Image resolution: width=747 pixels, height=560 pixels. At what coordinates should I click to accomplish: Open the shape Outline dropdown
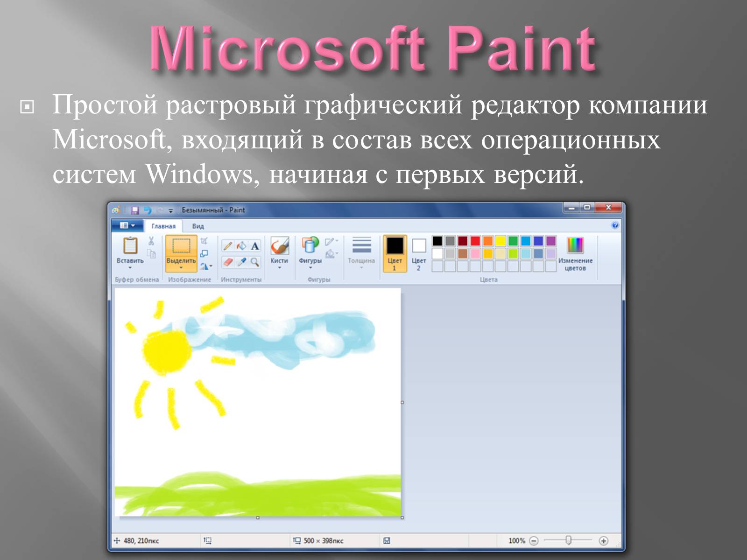(x=331, y=241)
